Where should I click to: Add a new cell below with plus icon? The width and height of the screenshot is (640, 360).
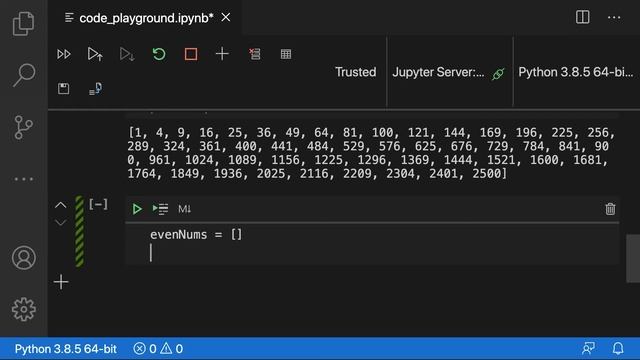pyautogui.click(x=61, y=282)
